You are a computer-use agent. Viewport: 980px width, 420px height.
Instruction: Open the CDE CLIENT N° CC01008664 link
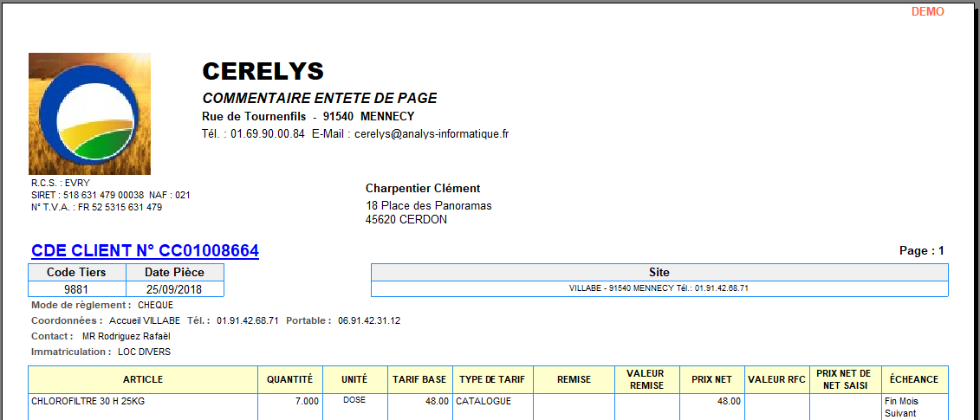[145, 251]
